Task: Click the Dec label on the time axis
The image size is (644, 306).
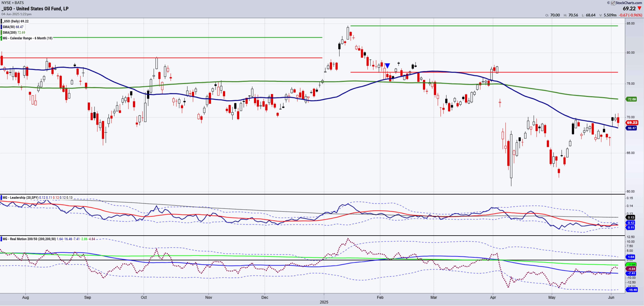Action: pos(265,298)
